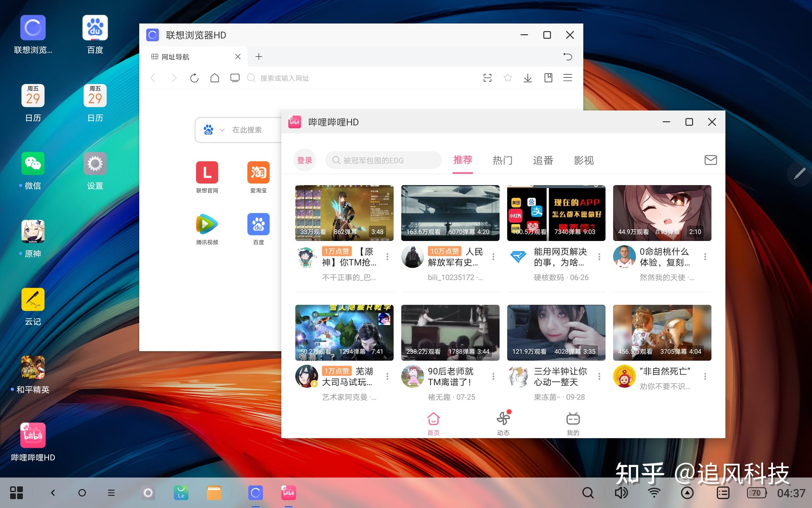Screen dimensions: 812x508
Task: Bookmark the page with the star icon
Action: point(508,78)
